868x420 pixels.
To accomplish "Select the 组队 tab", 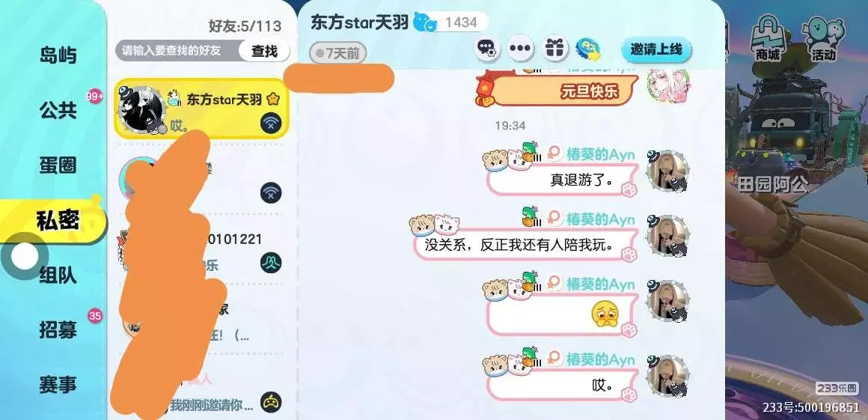I will (58, 275).
